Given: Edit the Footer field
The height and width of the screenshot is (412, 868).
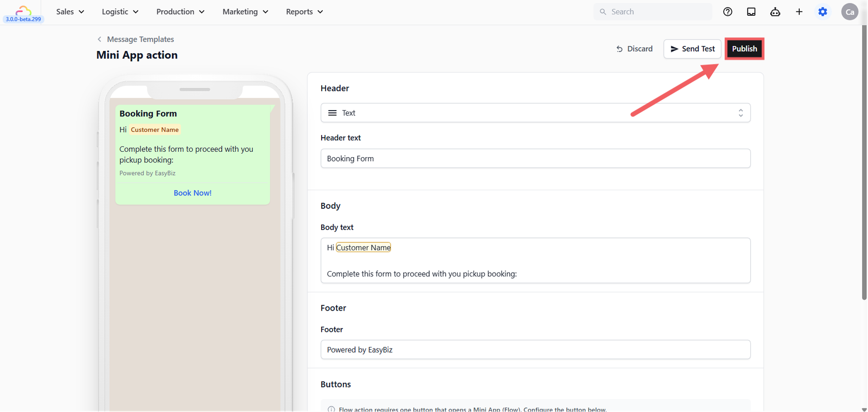Looking at the screenshot, I should click(535, 350).
